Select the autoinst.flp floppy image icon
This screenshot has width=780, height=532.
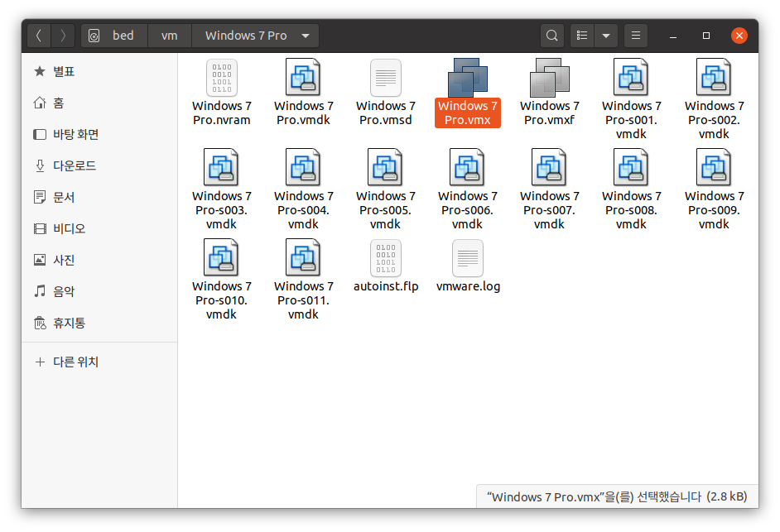(x=386, y=258)
